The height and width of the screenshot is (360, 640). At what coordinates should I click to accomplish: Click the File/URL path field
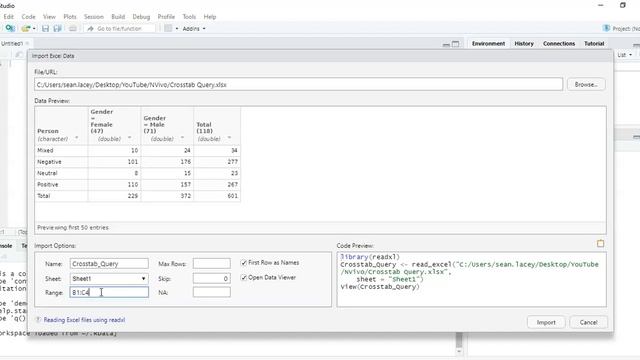[298, 84]
